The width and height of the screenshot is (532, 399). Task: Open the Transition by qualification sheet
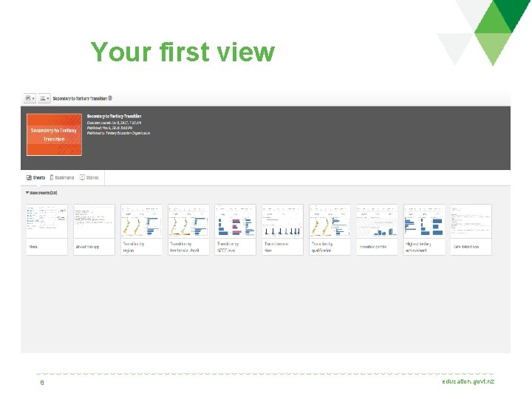pos(330,229)
